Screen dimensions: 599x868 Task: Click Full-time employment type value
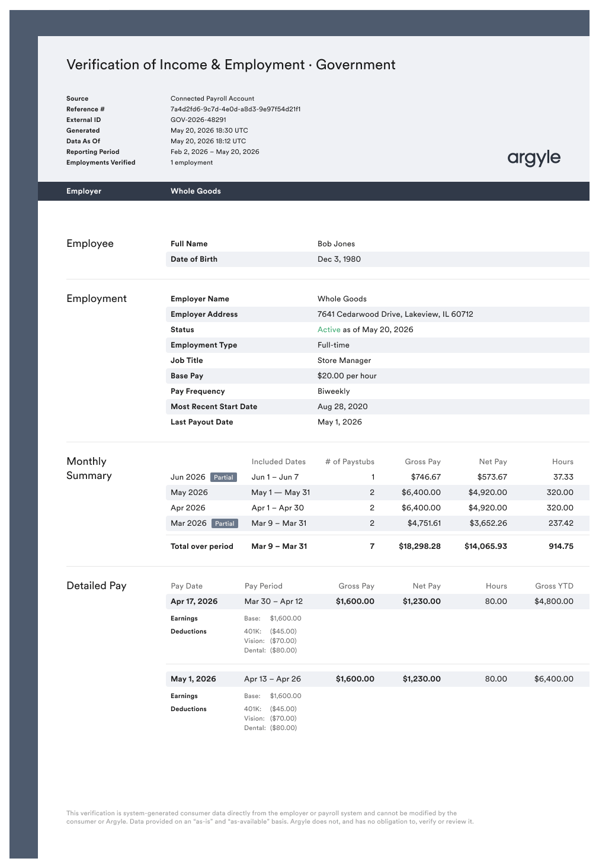click(334, 345)
